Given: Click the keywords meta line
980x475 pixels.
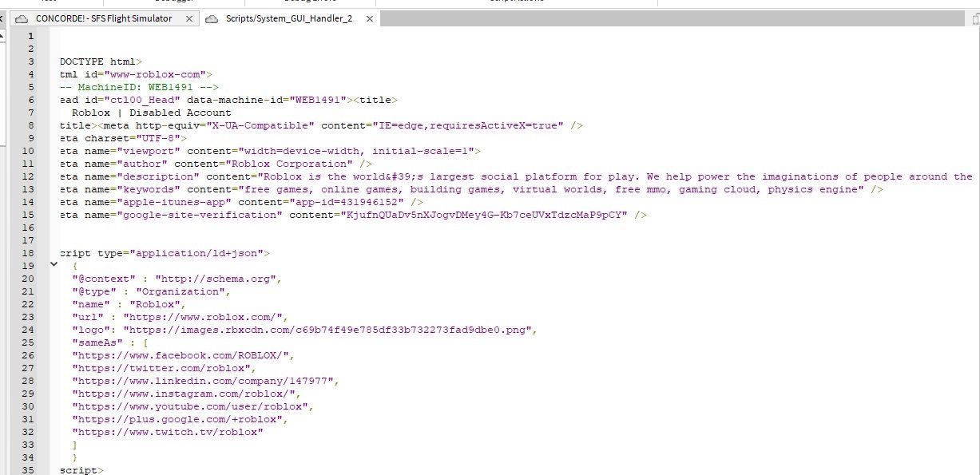Looking at the screenshot, I should tap(471, 189).
